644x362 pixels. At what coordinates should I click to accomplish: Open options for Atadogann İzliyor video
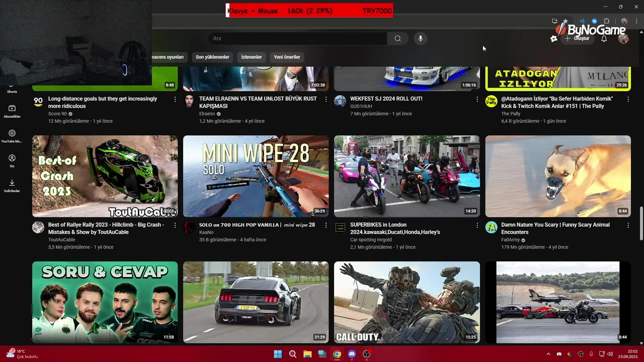[628, 100]
